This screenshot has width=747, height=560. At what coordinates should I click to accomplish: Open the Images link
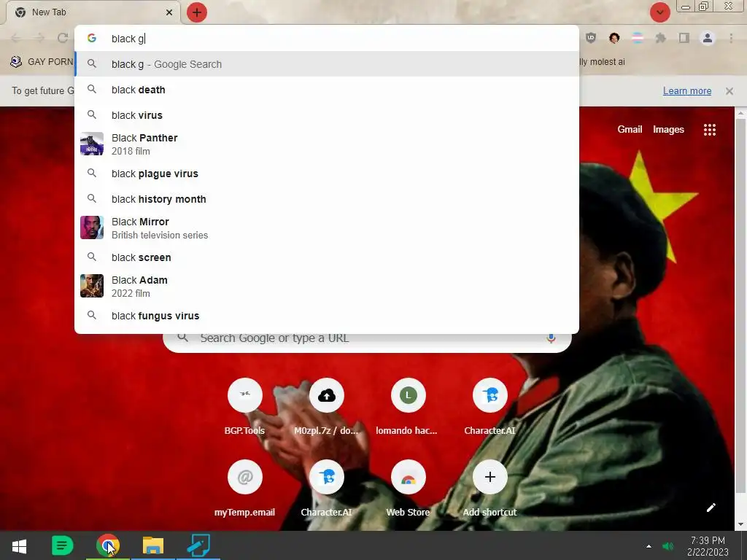(668, 129)
